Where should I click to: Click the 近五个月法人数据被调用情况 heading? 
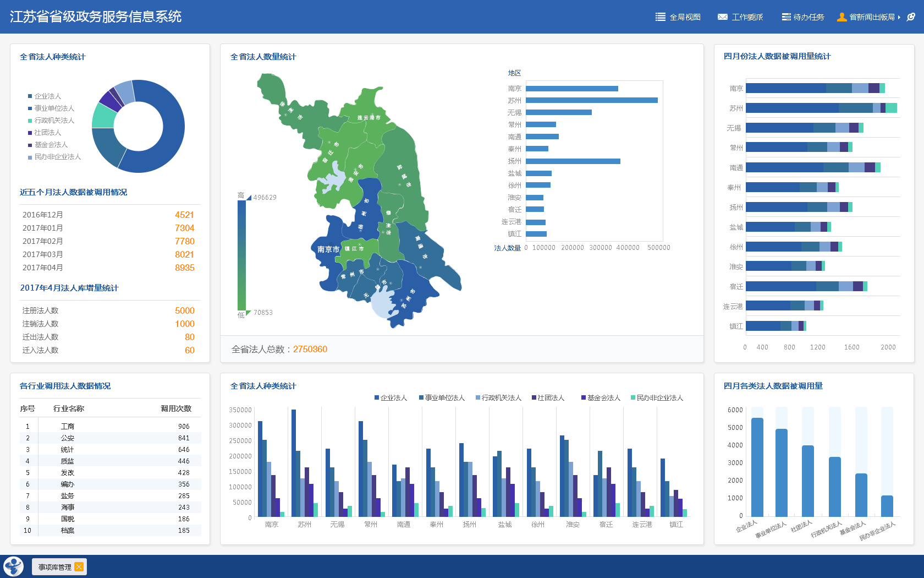point(73,192)
